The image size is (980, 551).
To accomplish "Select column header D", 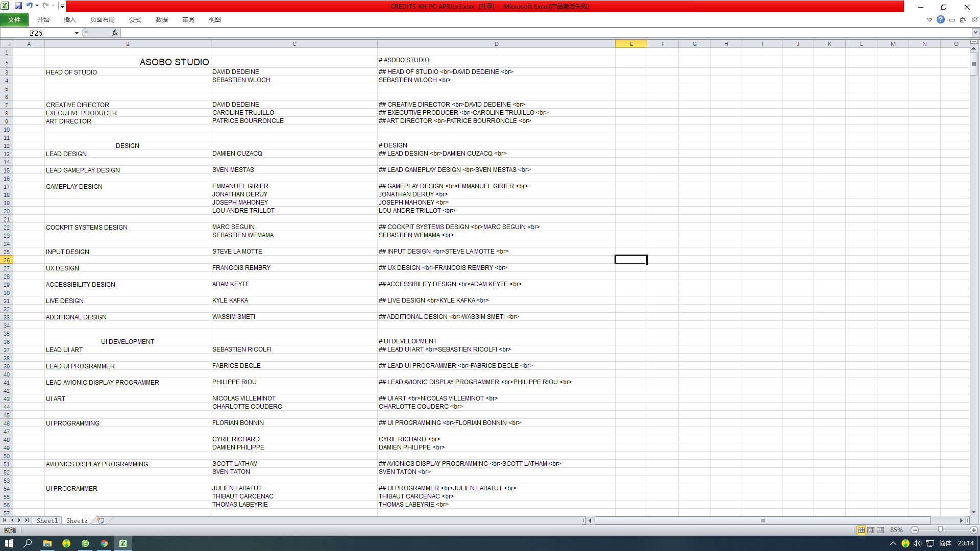I will pyautogui.click(x=496, y=44).
